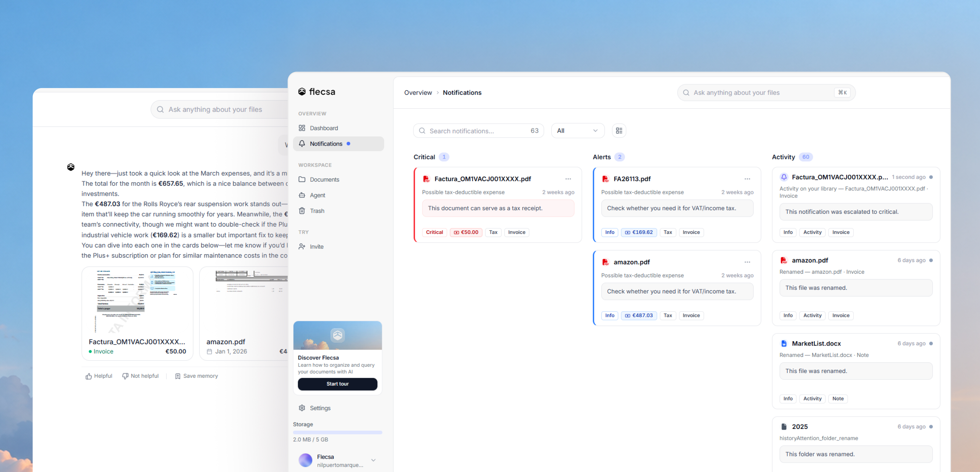Open Documents in sidebar

coord(338,179)
